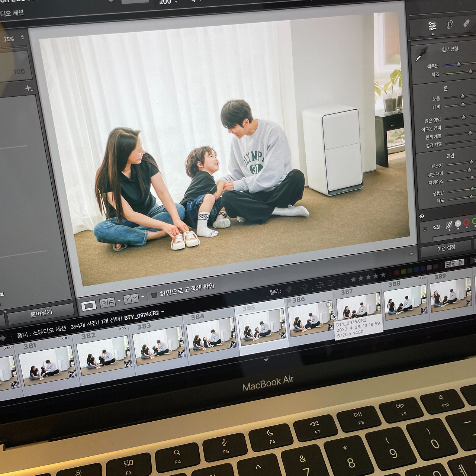
Task: Open the RA view options dropdown arrow
Action: pyautogui.click(x=119, y=300)
